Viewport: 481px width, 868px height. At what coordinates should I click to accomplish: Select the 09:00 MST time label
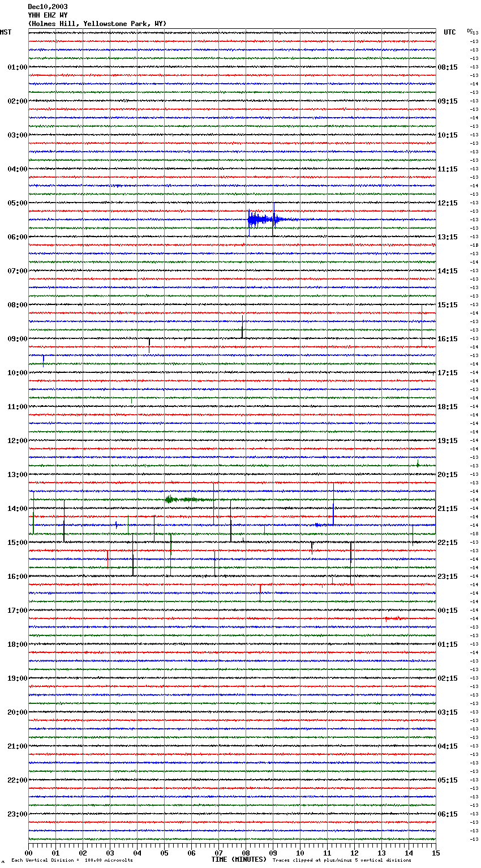(18, 339)
